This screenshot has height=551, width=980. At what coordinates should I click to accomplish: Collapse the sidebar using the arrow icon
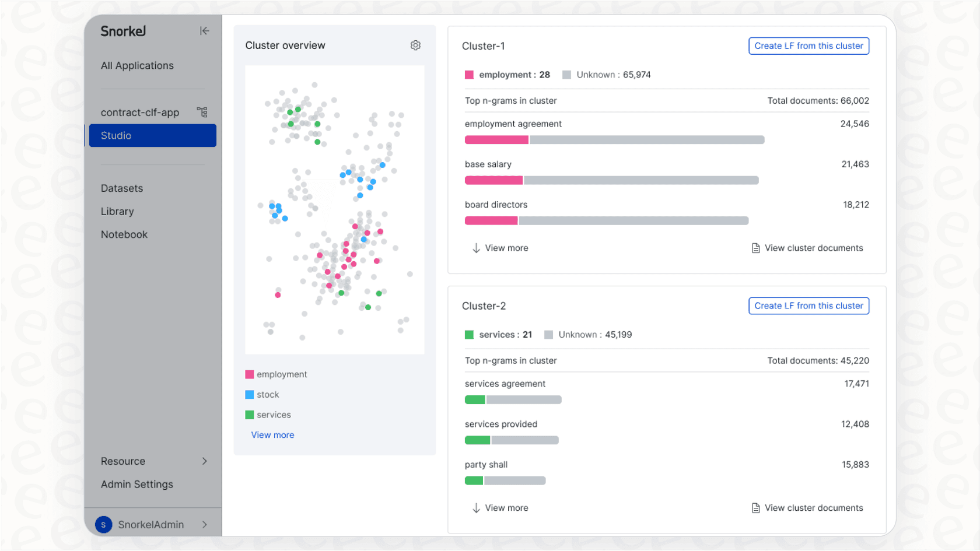pos(204,31)
